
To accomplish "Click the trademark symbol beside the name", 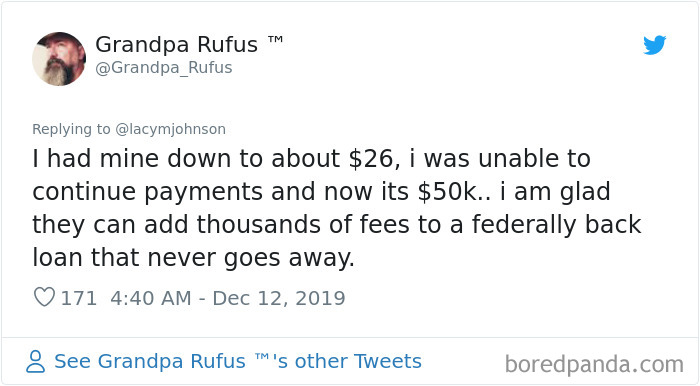I will click(x=275, y=39).
